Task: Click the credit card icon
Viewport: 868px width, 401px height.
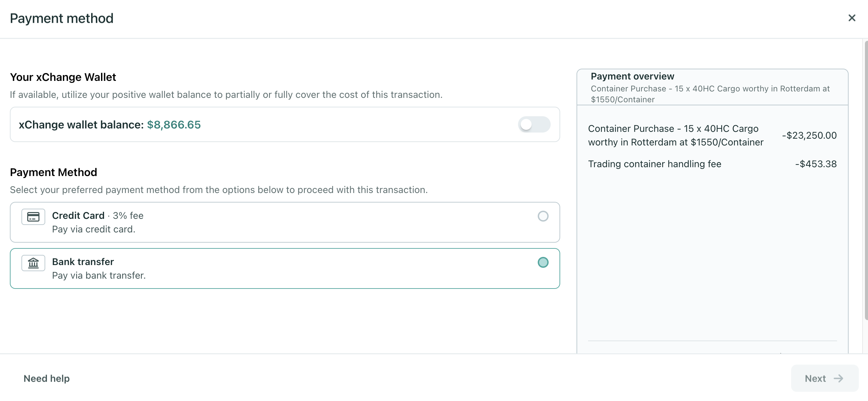Action: click(33, 217)
